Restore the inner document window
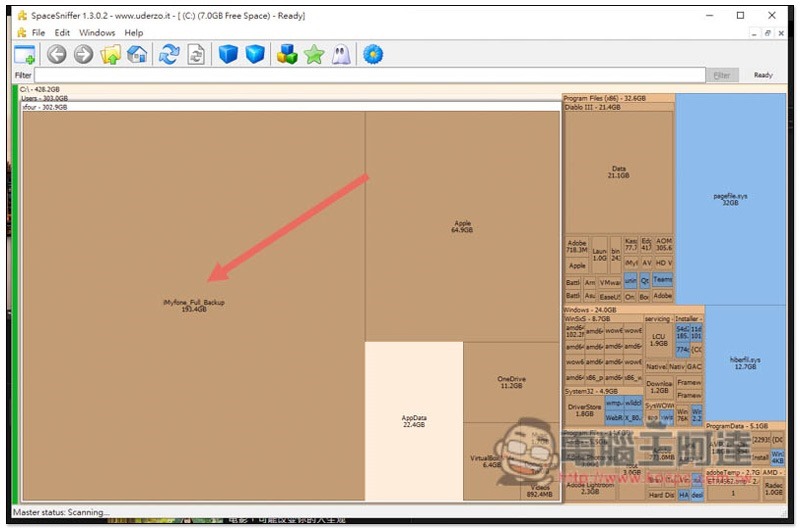 [x=767, y=33]
